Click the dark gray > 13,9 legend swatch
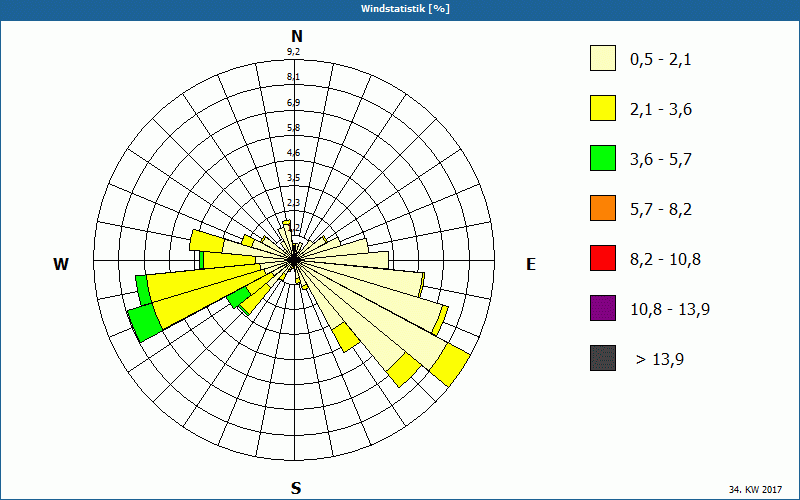This screenshot has width=800, height=500. pos(603,358)
